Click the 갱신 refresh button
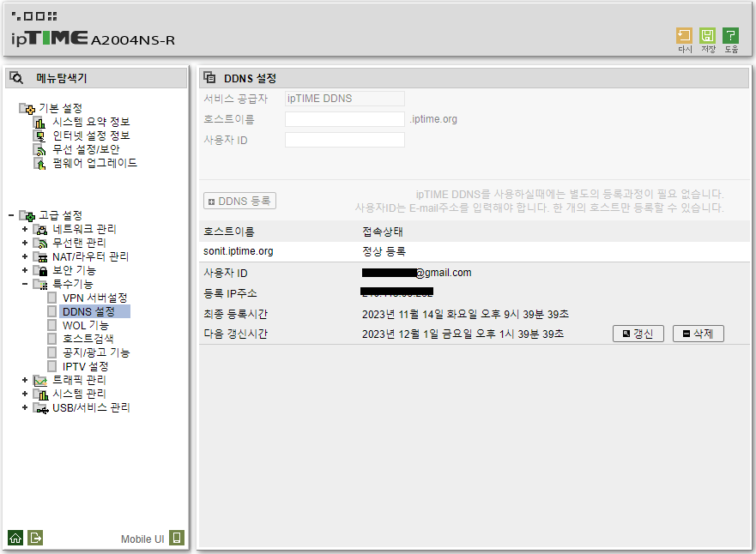This screenshot has width=756, height=554. click(638, 334)
